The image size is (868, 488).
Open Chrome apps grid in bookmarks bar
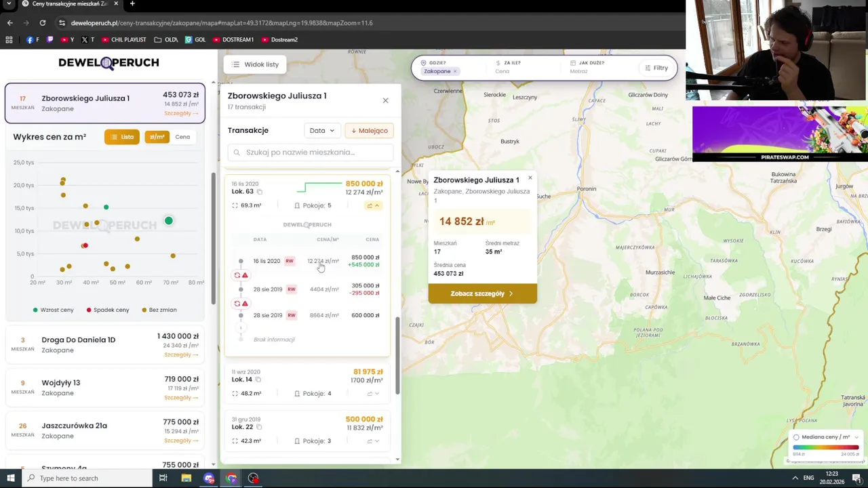point(9,40)
